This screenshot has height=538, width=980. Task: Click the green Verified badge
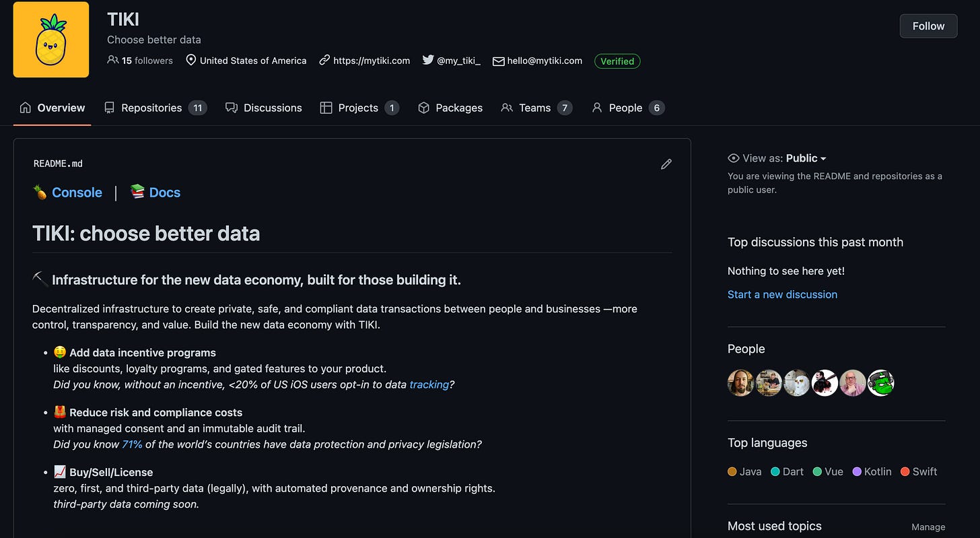(617, 61)
